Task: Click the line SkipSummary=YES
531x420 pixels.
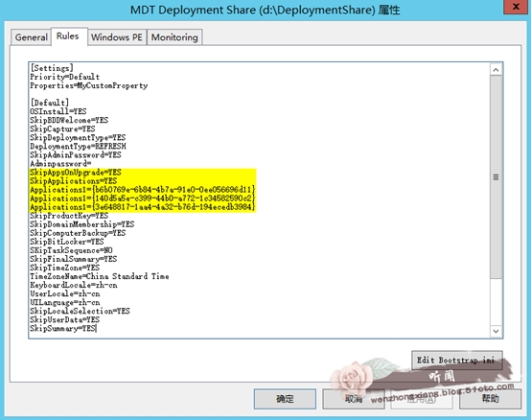Action: (x=63, y=328)
